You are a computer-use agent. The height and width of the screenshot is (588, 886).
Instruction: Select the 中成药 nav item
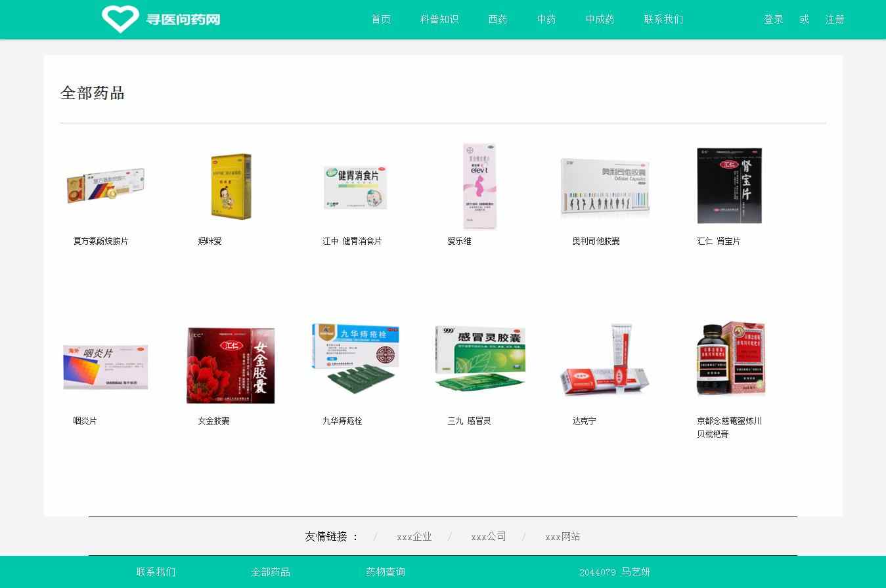[600, 20]
